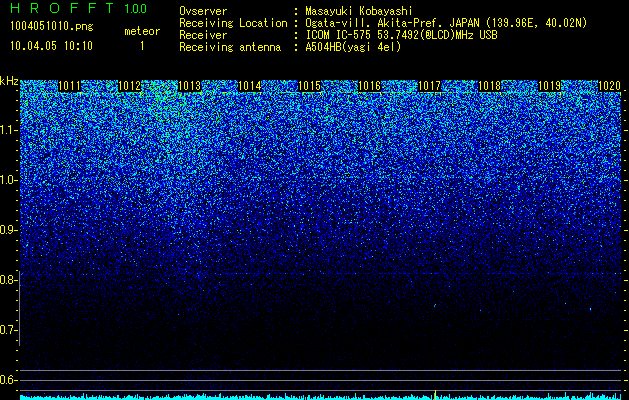
Task: Select the date stamp 10.04.05 10:10
Action: 52,46
